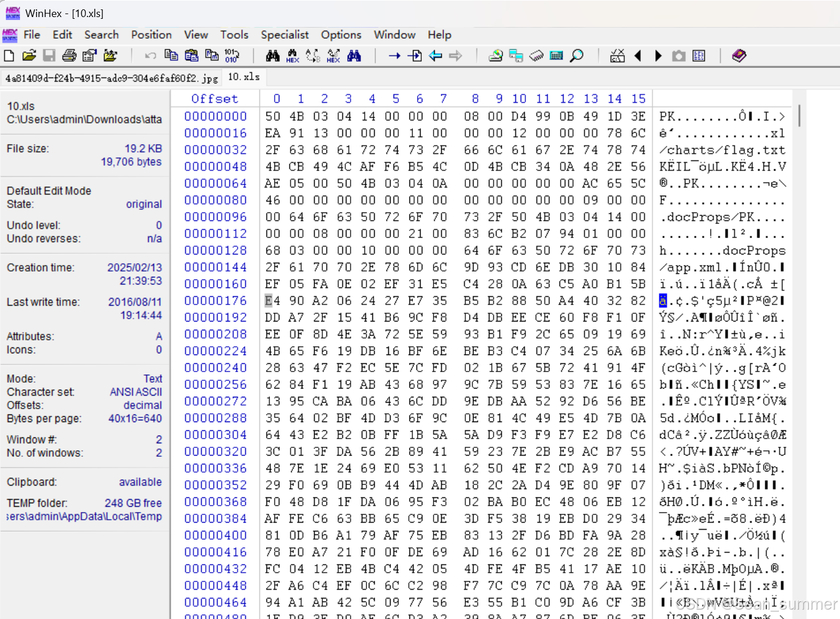The height and width of the screenshot is (619, 840).
Task: Click the vertical scrollbar thumb in hex view
Action: click(x=799, y=116)
